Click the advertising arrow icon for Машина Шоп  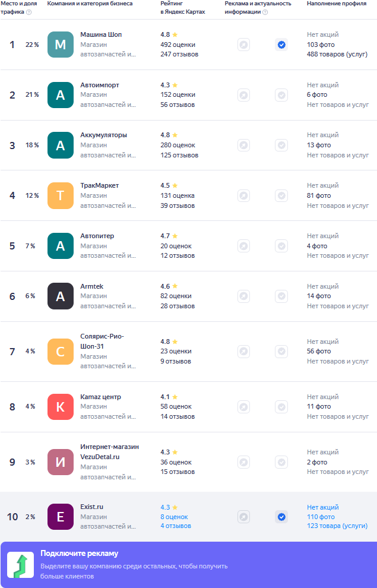(x=243, y=45)
